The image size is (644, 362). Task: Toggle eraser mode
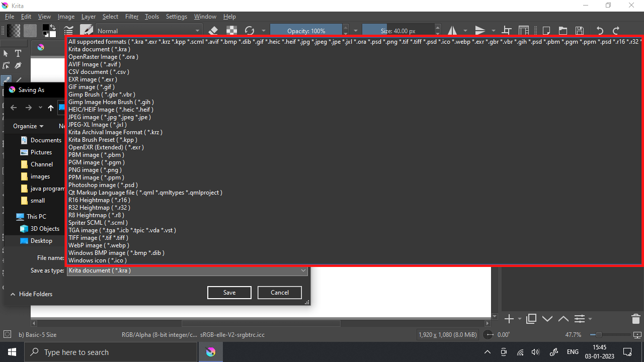point(213,31)
